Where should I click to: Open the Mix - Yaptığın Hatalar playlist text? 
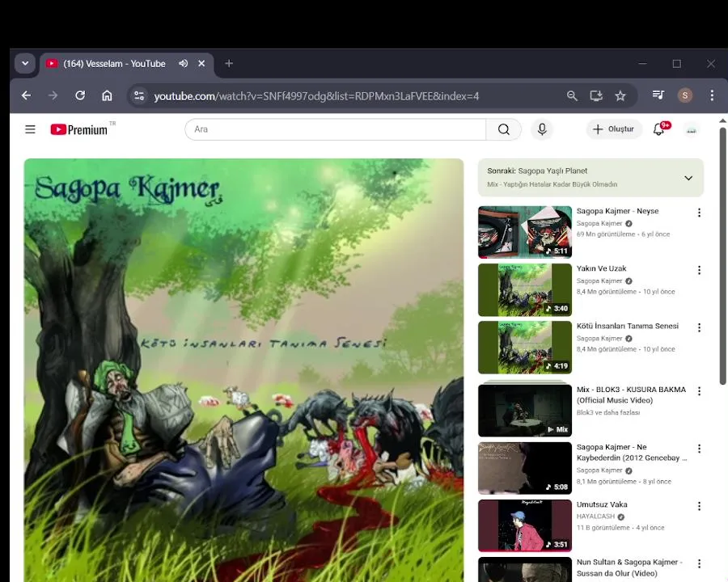(552, 184)
